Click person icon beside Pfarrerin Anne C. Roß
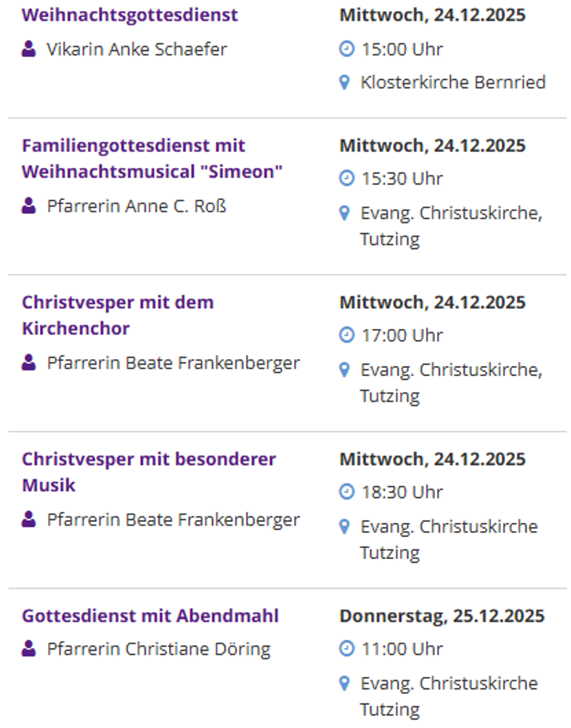Image resolution: width=571 pixels, height=728 pixels. coord(29,206)
